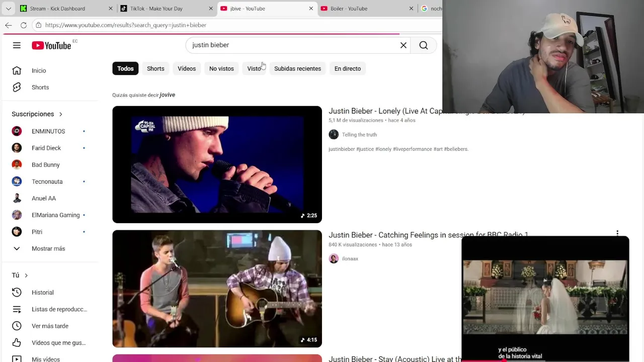Expand the Tú section chevron
This screenshot has width=644, height=362.
click(26, 276)
